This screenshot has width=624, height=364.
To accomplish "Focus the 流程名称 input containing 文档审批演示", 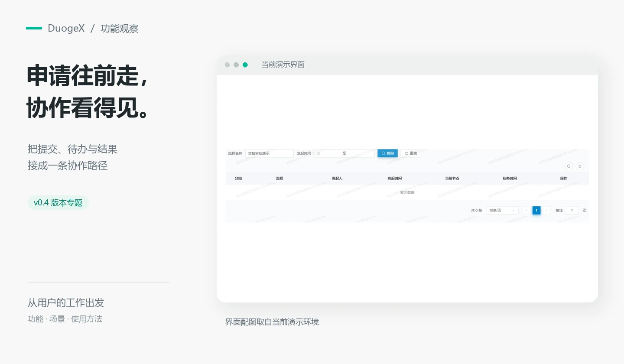I will tap(270, 153).
